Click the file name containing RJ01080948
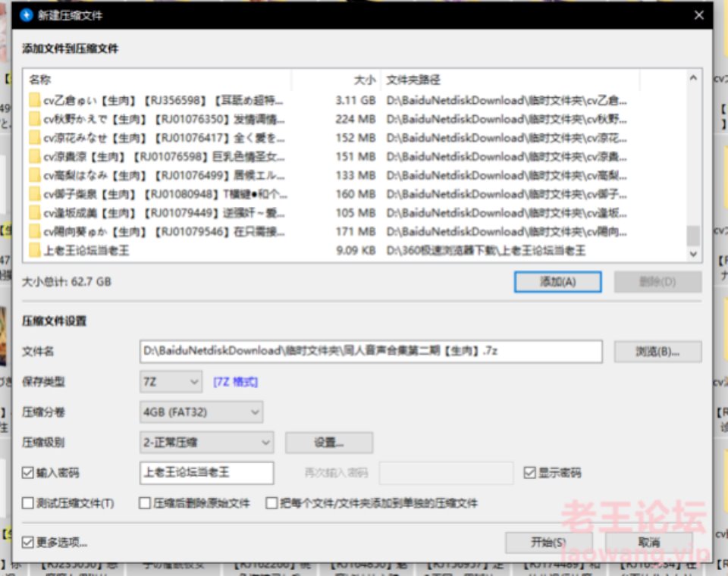Viewport: 728px width, 576px height. tap(165, 194)
